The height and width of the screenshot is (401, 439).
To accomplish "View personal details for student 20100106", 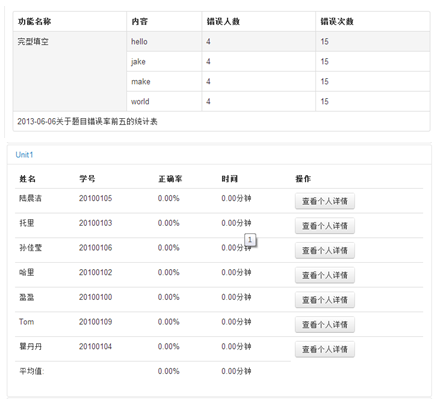I will pyautogui.click(x=325, y=250).
